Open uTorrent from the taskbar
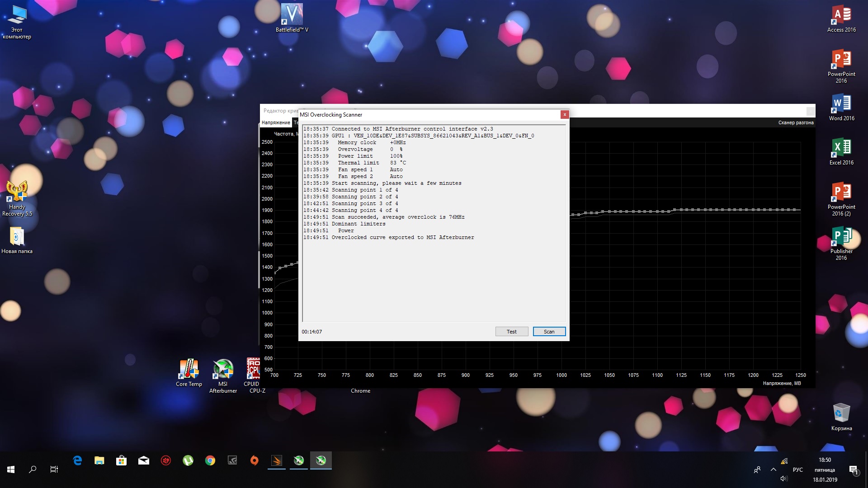 [x=188, y=460]
